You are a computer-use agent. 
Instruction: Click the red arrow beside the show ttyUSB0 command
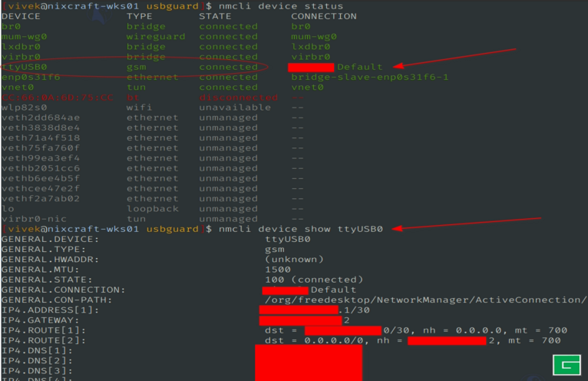(468, 225)
